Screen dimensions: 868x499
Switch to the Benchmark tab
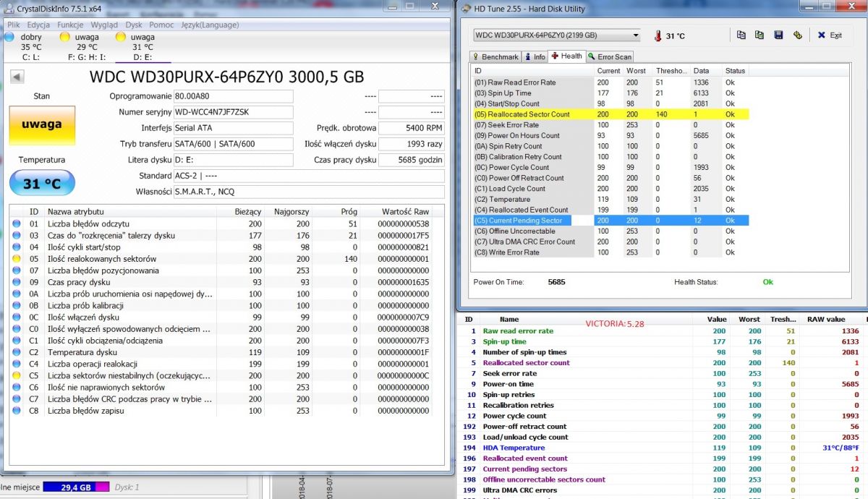[495, 56]
